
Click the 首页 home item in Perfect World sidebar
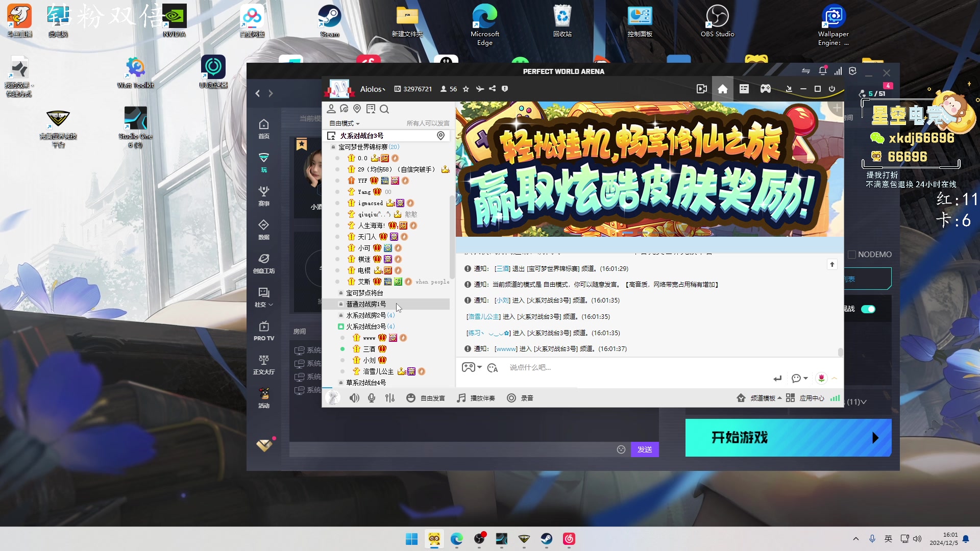[264, 129]
